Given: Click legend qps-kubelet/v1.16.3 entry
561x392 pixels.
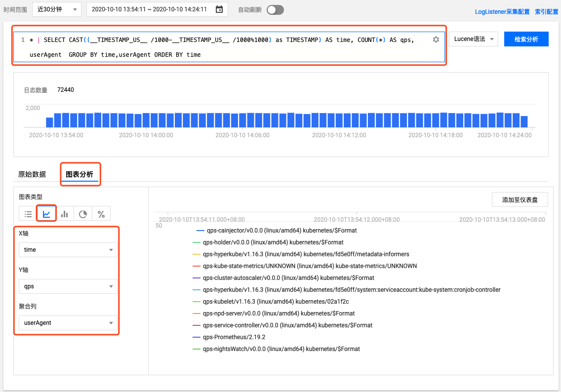Looking at the screenshot, I should tap(271, 301).
